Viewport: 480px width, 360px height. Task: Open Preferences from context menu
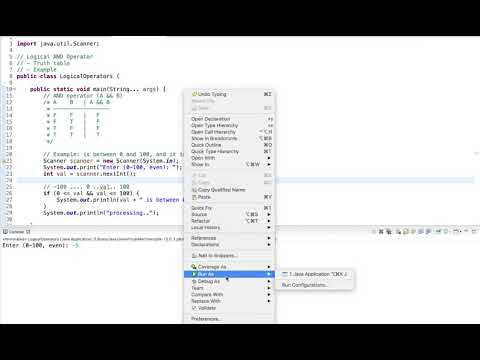(230, 319)
